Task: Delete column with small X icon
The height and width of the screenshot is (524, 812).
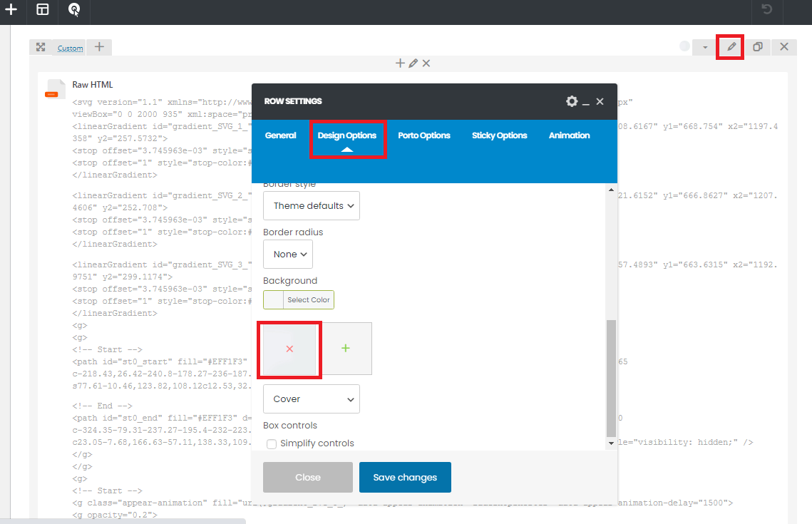Action: pyautogui.click(x=426, y=63)
